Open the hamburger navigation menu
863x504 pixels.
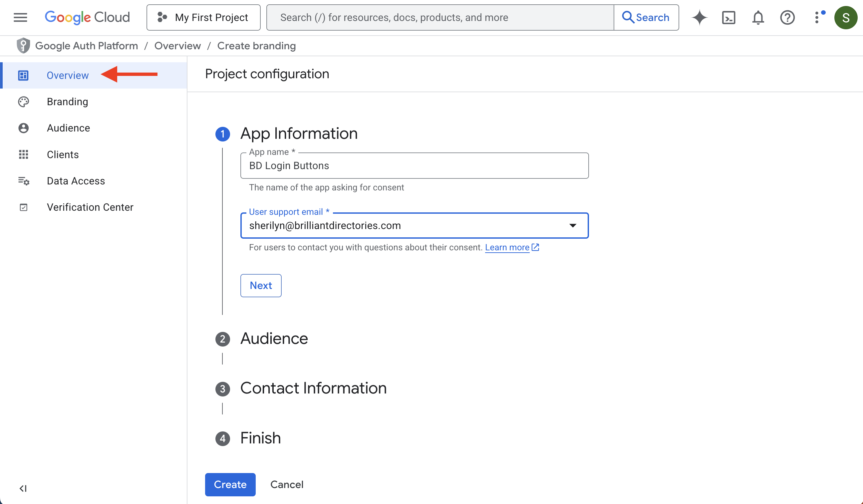20,17
